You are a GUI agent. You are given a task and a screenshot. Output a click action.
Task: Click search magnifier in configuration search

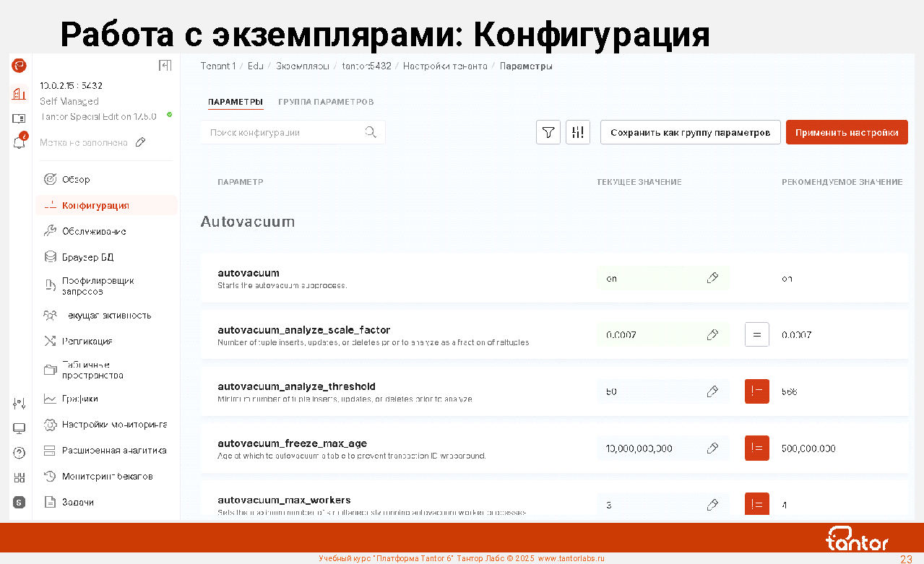coord(371,132)
